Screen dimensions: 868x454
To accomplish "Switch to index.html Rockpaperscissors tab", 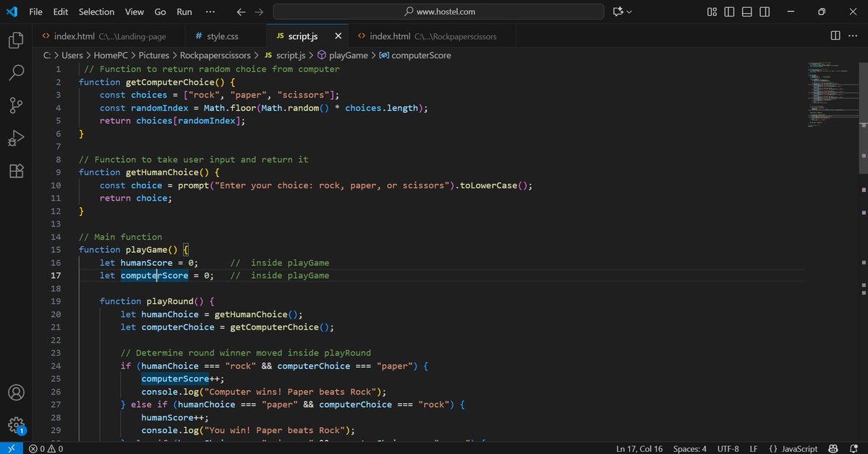I will pos(433,36).
